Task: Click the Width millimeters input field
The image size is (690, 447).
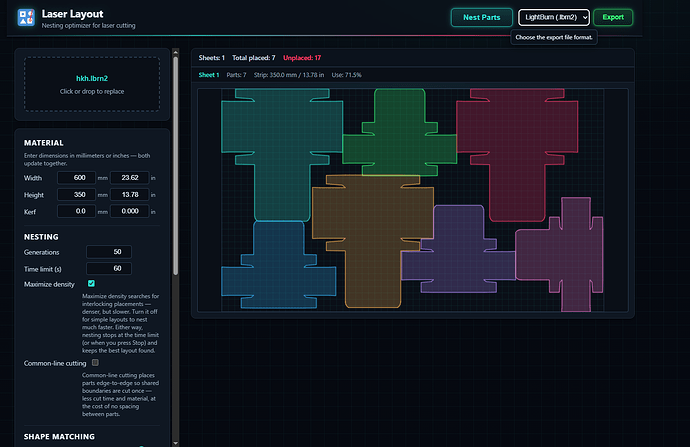Action: pyautogui.click(x=77, y=178)
